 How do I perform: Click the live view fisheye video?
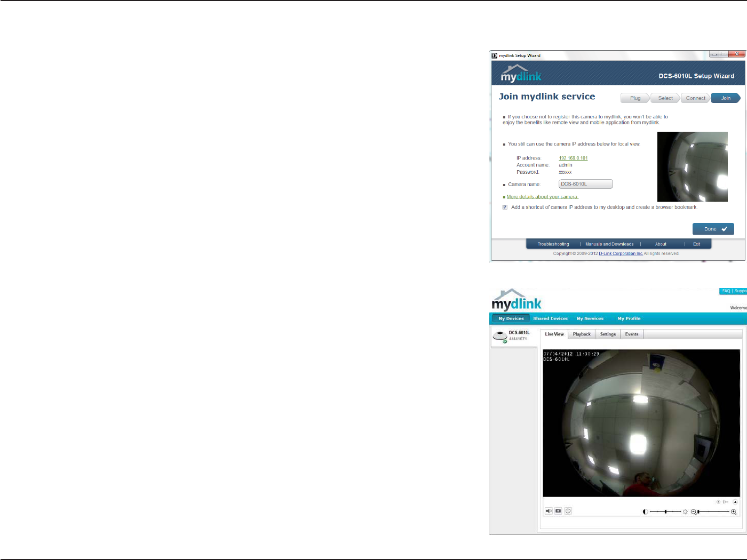[x=641, y=423]
